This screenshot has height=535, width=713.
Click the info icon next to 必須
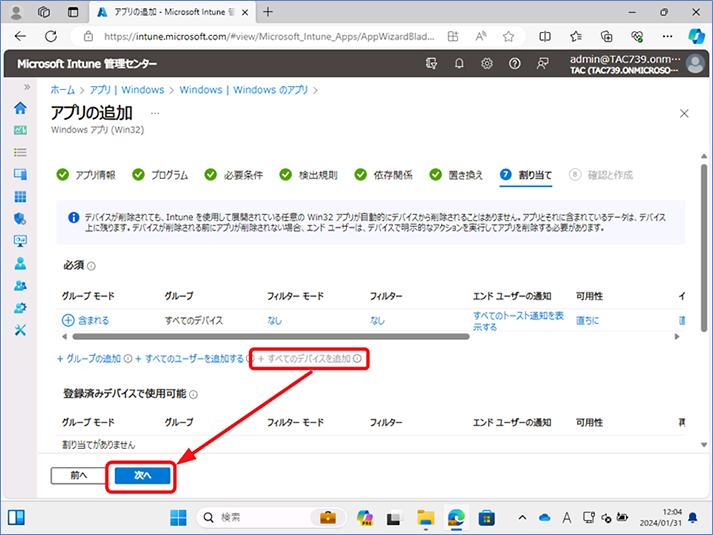pyautogui.click(x=91, y=266)
